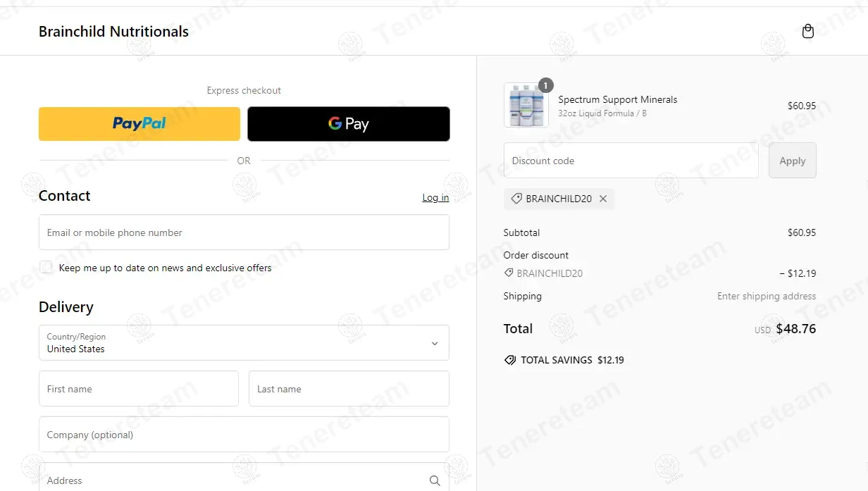Focus the Address field
This screenshot has height=491, width=868.
coord(244,477)
